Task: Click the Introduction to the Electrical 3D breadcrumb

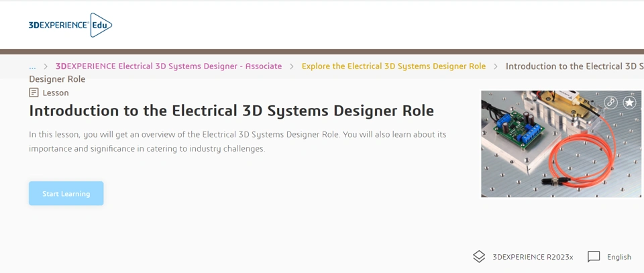Action: tap(575, 66)
